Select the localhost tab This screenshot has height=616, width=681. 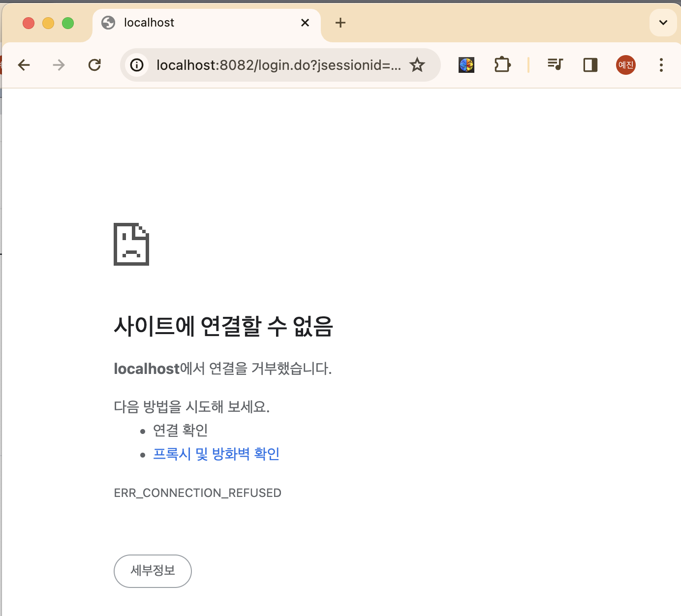pos(207,23)
